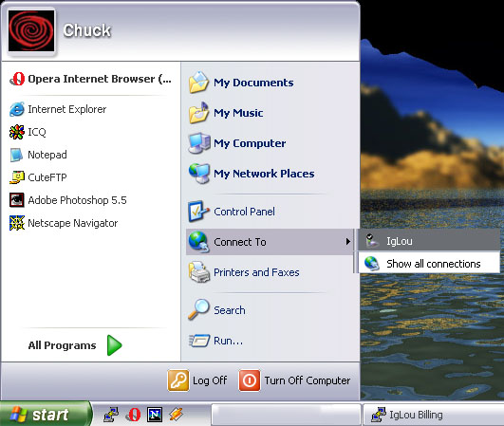Click the "CuteFTP" text label

tap(47, 177)
